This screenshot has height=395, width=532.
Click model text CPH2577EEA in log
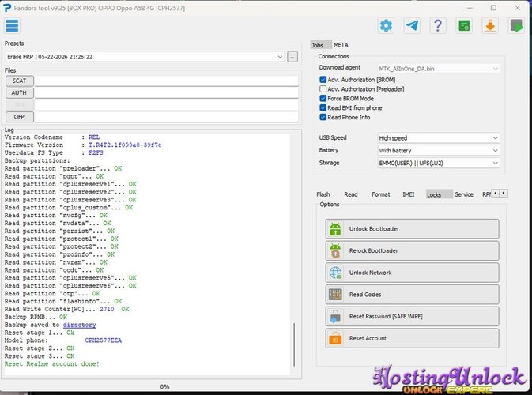pos(103,340)
